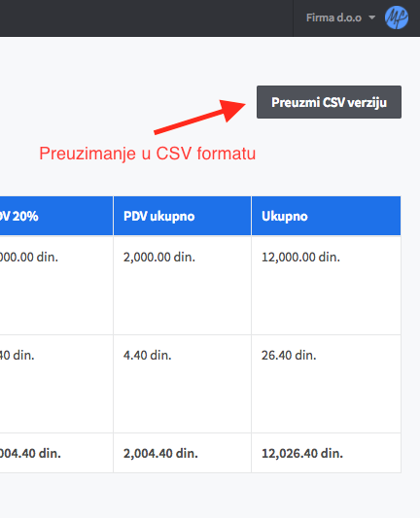Select the PDV ukupno column header
Screen dimensions: 420x518
[182, 216]
